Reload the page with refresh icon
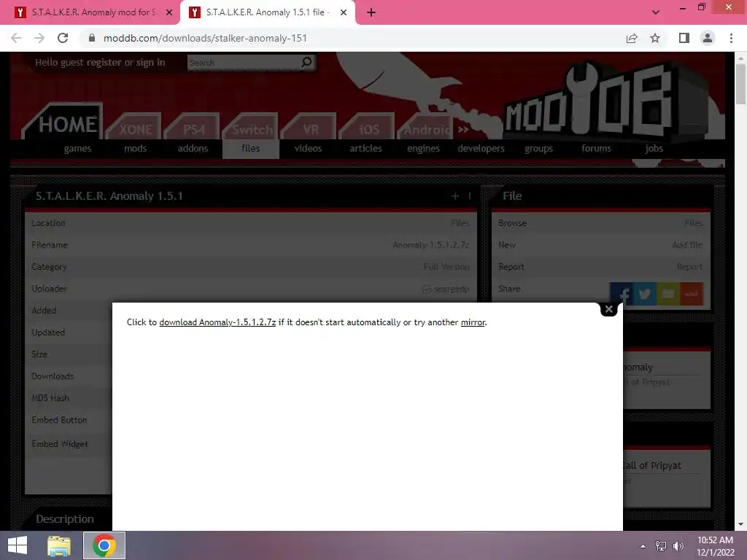 point(63,38)
